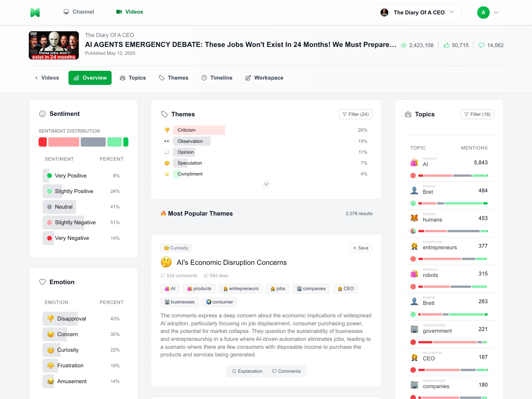Open The Diary Of A CEO channel dropdown

pyautogui.click(x=418, y=12)
